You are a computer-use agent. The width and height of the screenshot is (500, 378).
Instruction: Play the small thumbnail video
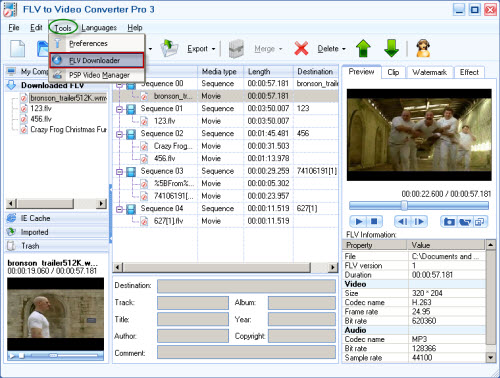[x=12, y=356]
